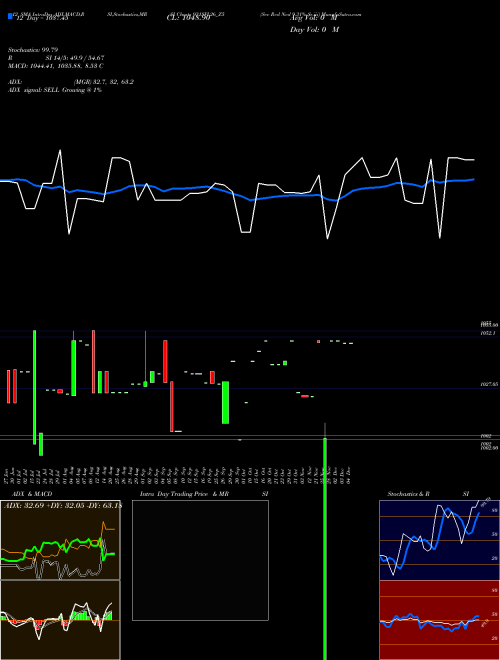Click the 1027.65 price level label

(490, 384)
